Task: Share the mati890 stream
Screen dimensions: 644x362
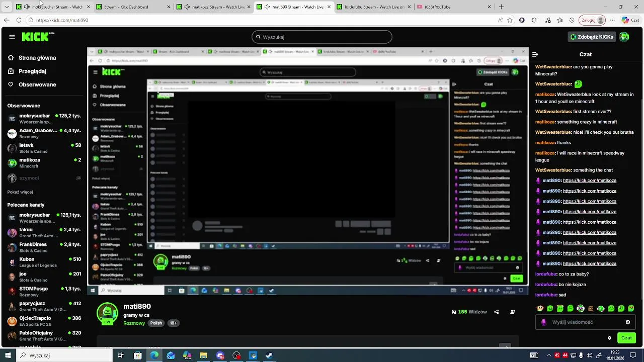Action: [x=496, y=312]
